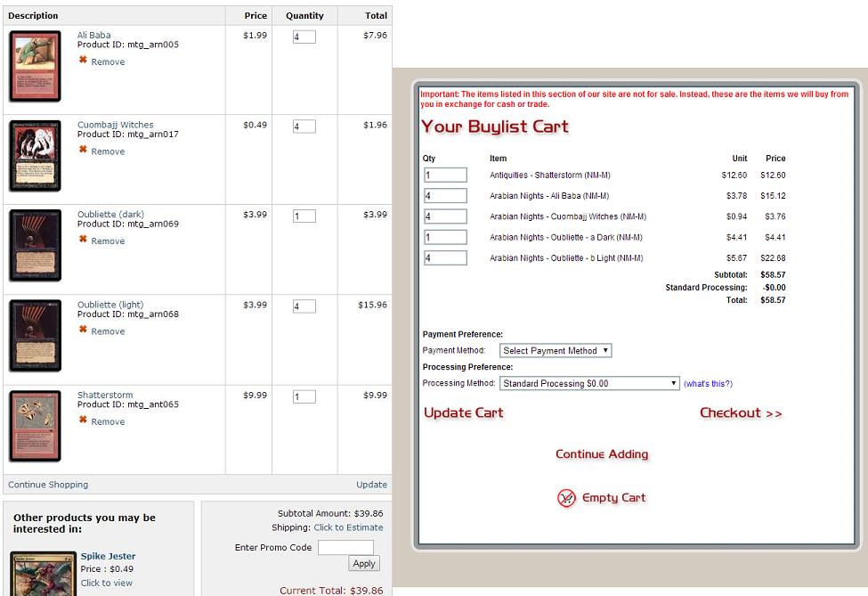The image size is (868, 596).
Task: Click the Empty Cart crossed-cart icon
Action: click(x=567, y=498)
